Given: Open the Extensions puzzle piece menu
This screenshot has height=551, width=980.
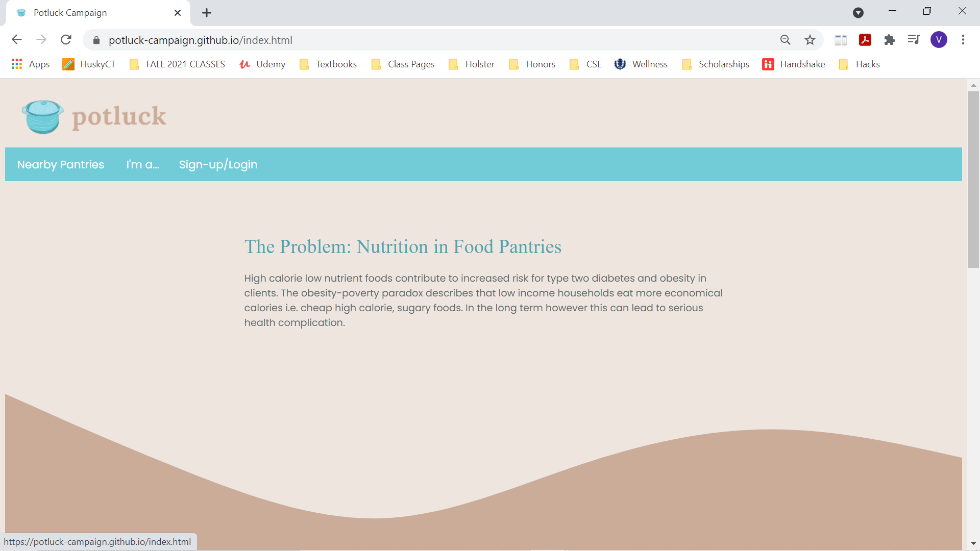Looking at the screenshot, I should point(890,40).
